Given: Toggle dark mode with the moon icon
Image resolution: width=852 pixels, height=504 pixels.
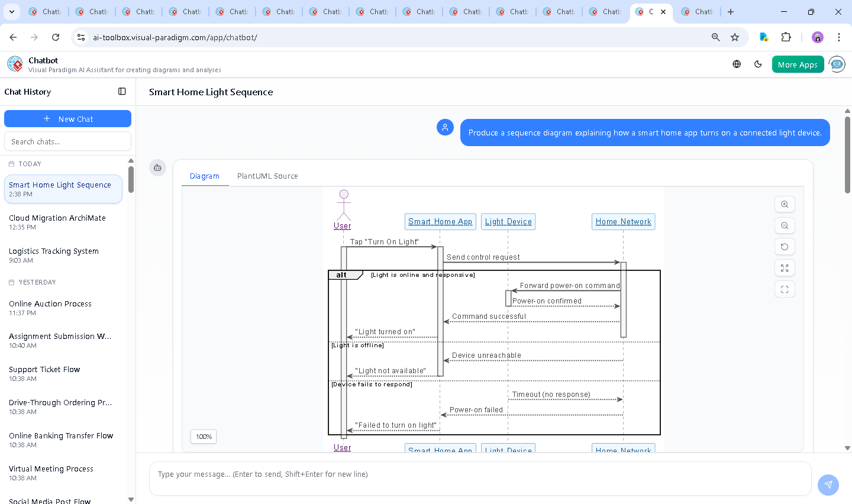Looking at the screenshot, I should pos(758,64).
